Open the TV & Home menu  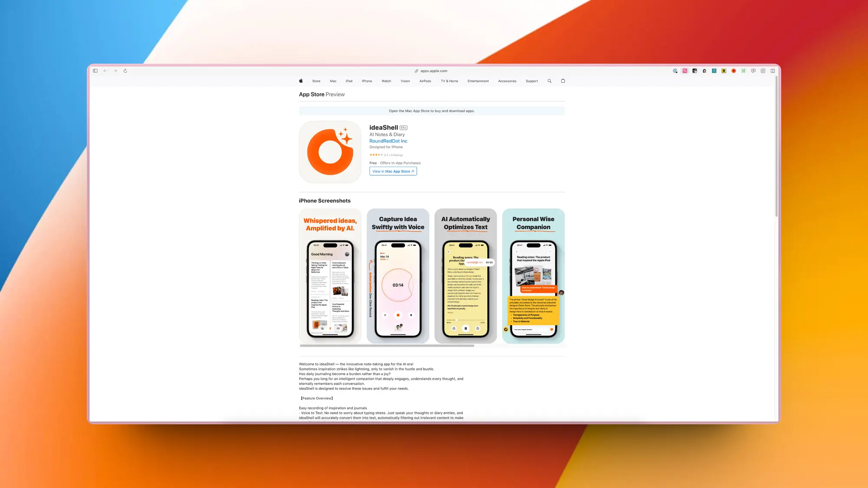(450, 81)
